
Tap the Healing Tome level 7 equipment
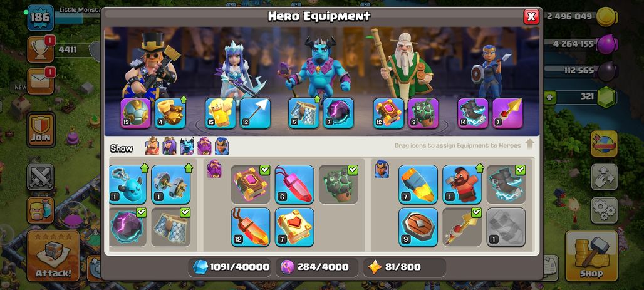294,227
